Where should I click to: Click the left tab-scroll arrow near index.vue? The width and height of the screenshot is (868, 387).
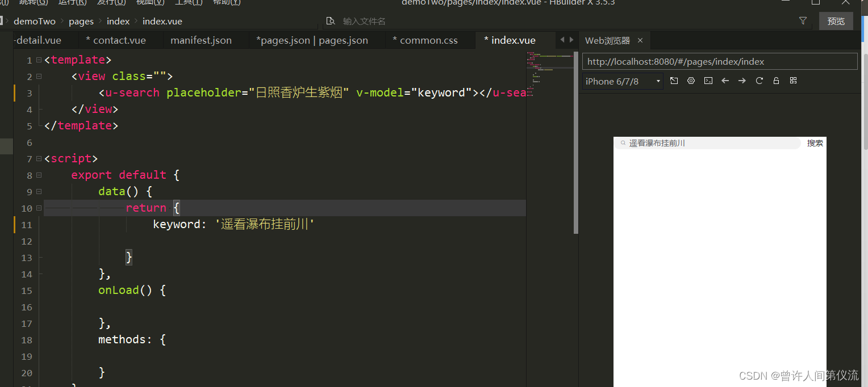coord(561,40)
